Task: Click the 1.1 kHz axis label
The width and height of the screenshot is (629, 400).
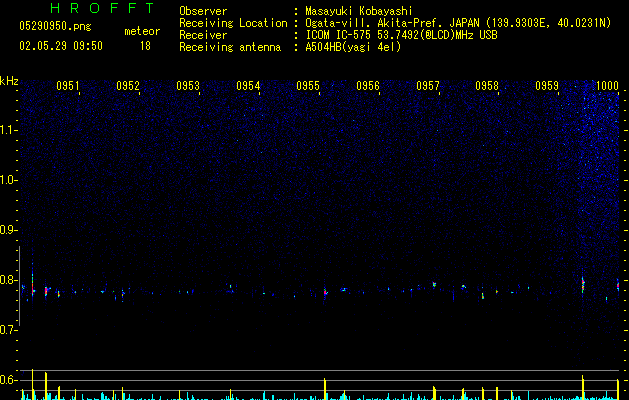Action: click(8, 130)
